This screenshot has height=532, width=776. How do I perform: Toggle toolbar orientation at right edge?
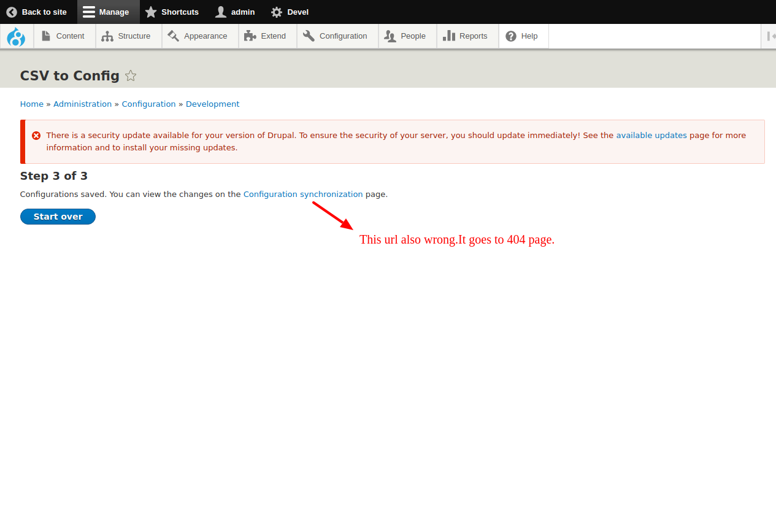click(769, 36)
